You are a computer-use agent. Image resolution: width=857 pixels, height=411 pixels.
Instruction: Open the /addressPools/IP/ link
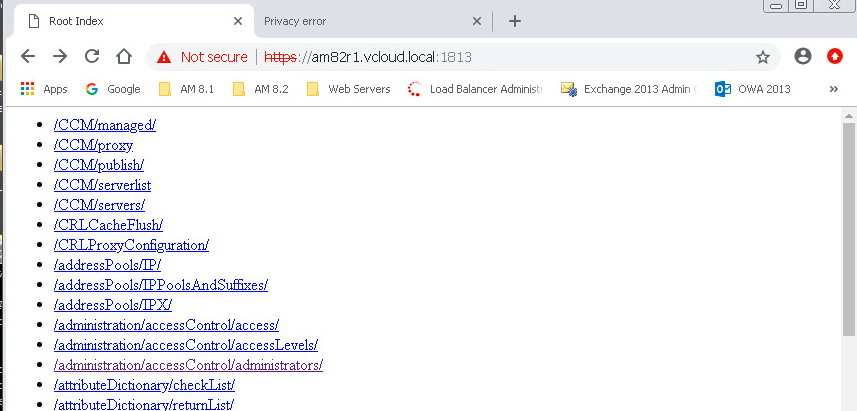tap(107, 265)
